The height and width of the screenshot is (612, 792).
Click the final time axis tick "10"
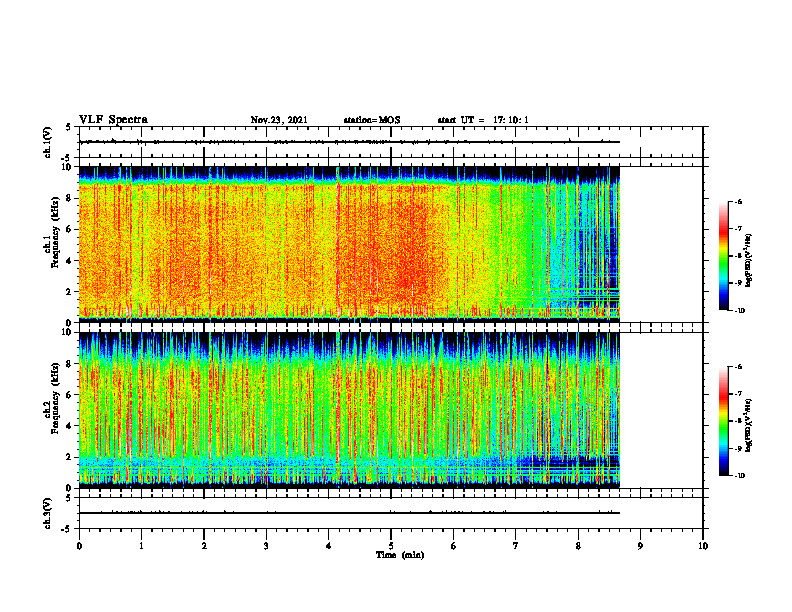coord(703,546)
